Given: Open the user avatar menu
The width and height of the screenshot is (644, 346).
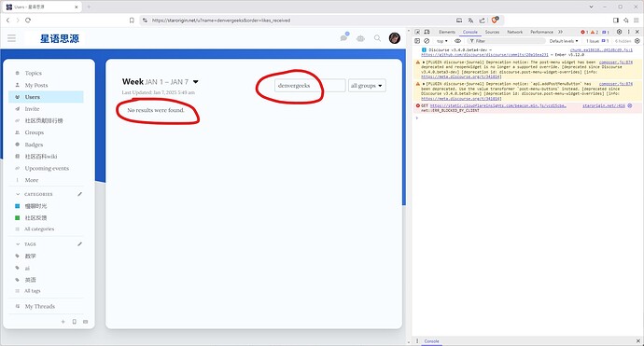Looking at the screenshot, I should 394,38.
